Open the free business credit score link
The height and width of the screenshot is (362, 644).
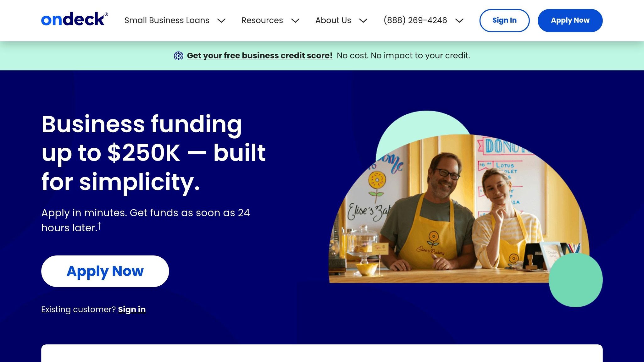tap(260, 56)
